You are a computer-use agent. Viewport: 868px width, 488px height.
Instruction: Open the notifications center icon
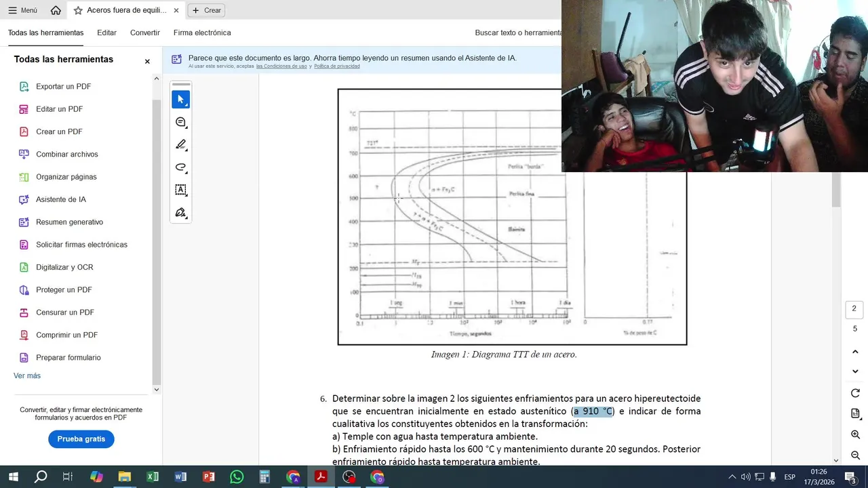click(850, 477)
